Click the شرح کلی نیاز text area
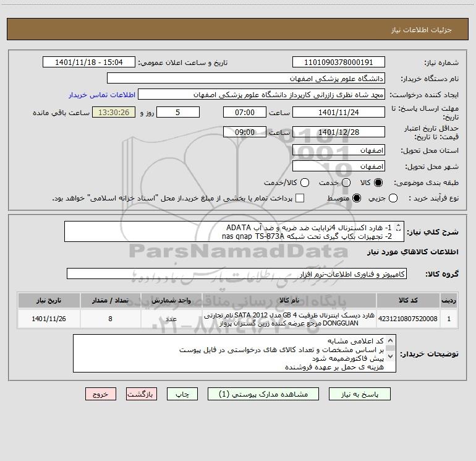 tap(234, 231)
